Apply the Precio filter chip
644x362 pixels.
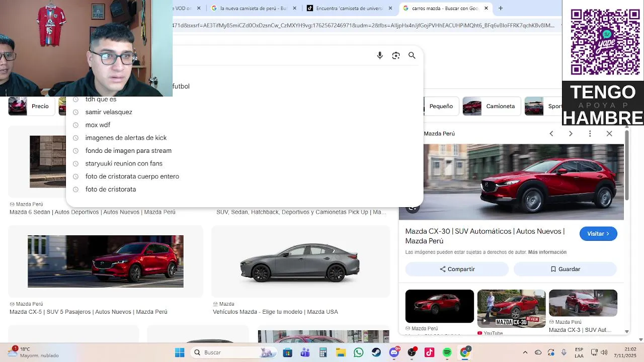(32, 106)
